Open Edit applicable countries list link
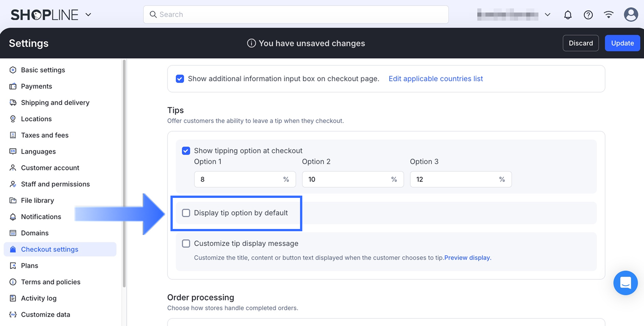The height and width of the screenshot is (326, 644). coord(436,79)
